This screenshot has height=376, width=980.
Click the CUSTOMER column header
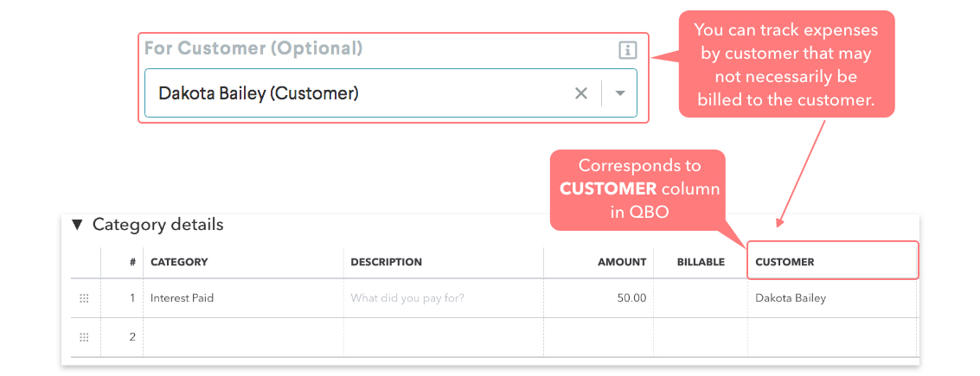point(785,262)
